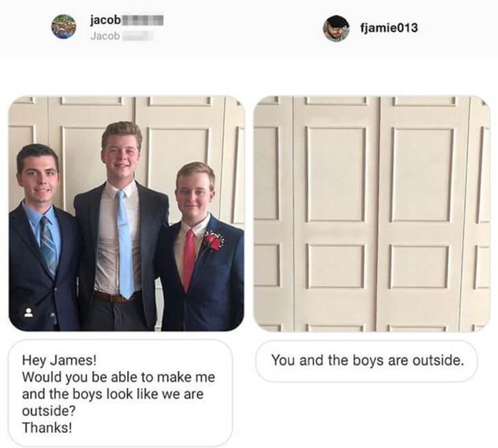Image resolution: width=498 pixels, height=448 pixels.
Task: Click the "You and the boys are outside." bubble
Action: coord(367,360)
